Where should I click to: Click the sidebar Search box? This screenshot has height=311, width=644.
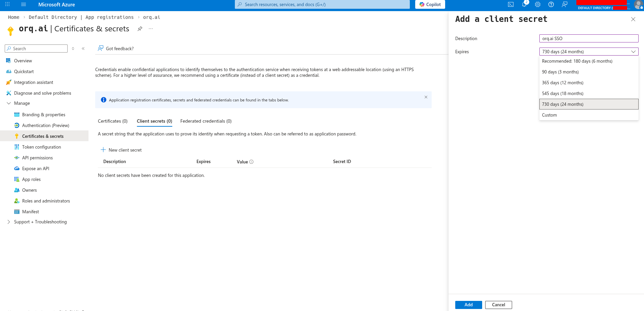click(36, 49)
